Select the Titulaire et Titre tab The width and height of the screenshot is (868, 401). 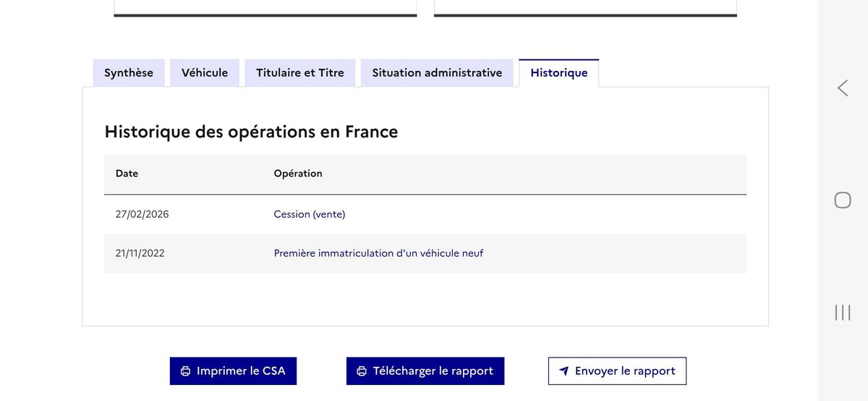coord(300,73)
